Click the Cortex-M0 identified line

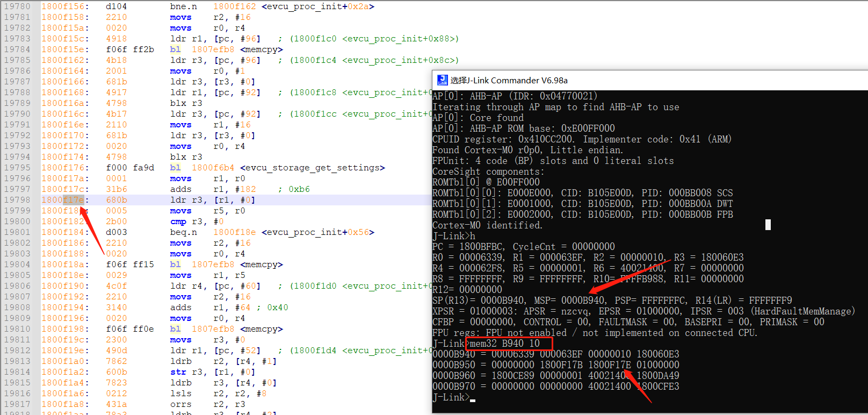pyautogui.click(x=487, y=225)
